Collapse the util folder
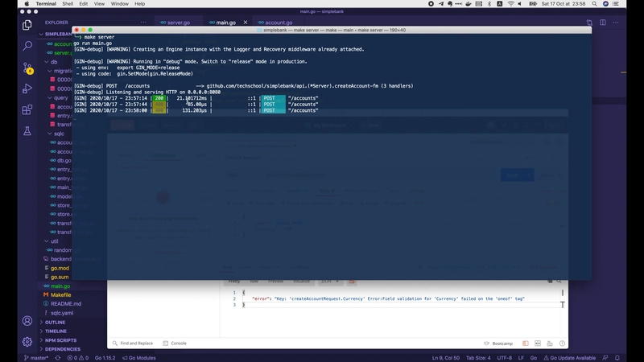 click(54, 241)
